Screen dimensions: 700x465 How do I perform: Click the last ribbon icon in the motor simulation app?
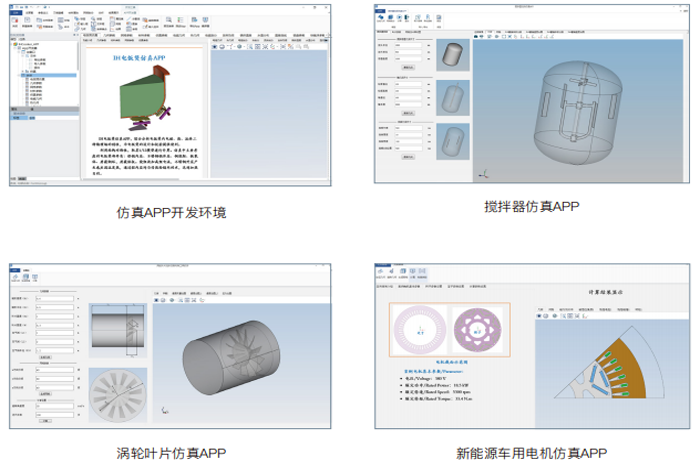point(422,272)
